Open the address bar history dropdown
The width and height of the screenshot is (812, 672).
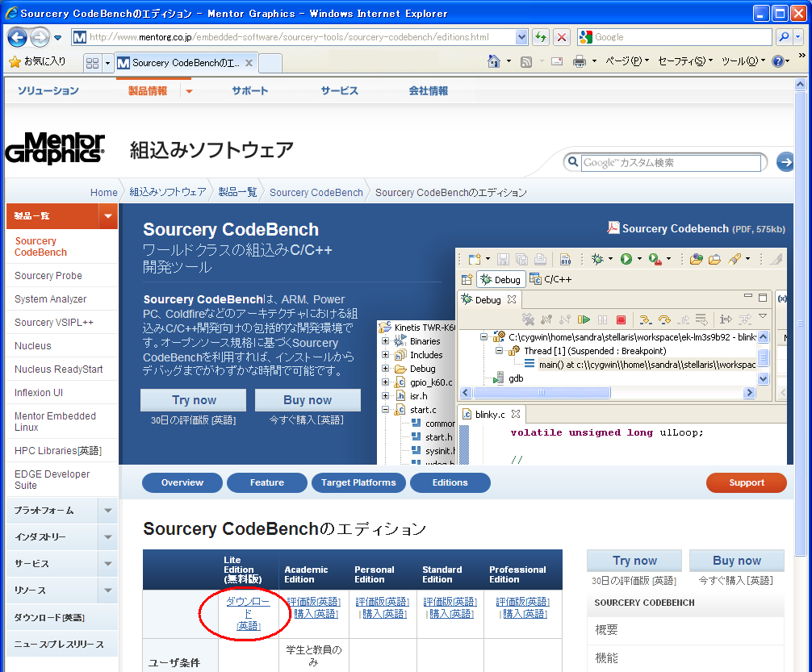521,37
